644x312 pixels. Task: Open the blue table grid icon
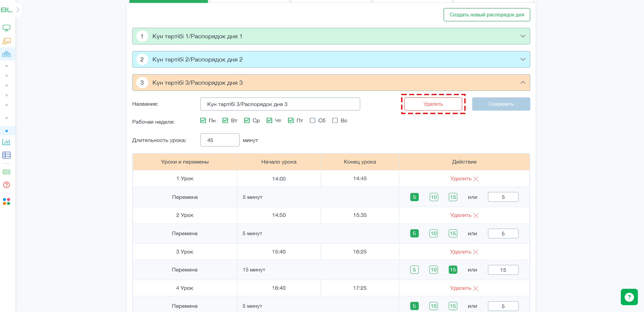pos(7,155)
